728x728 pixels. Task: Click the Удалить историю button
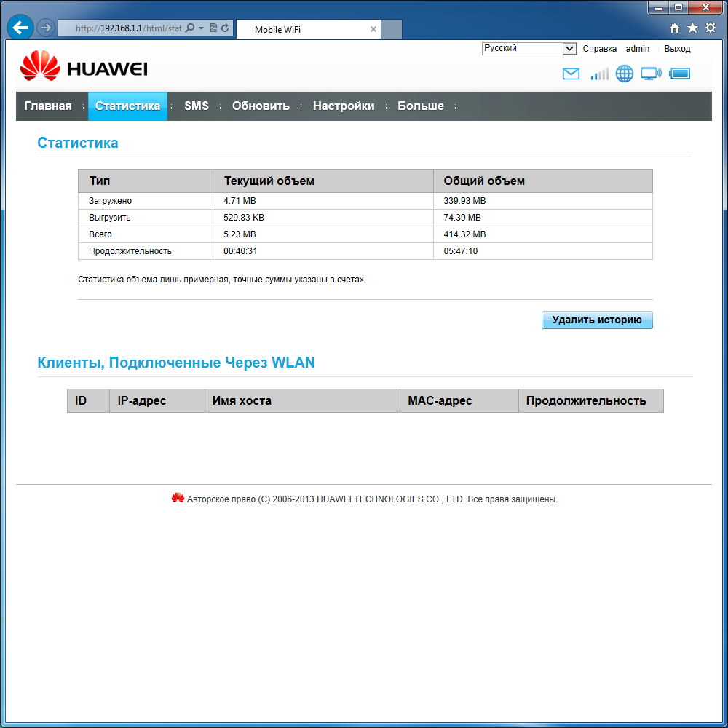[x=597, y=320]
